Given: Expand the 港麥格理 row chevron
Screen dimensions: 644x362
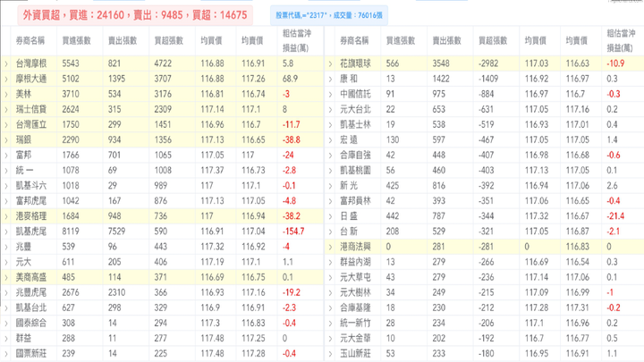Looking at the screenshot, I should (x=6, y=216).
